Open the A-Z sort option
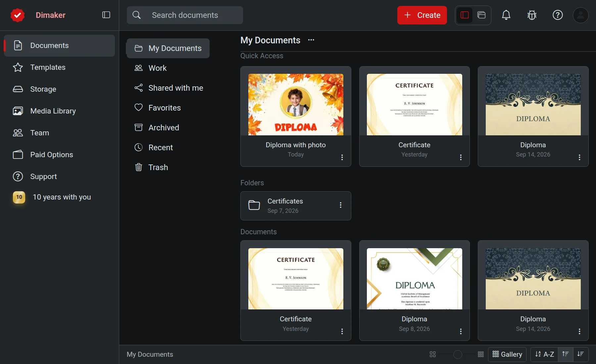 pos(544,354)
